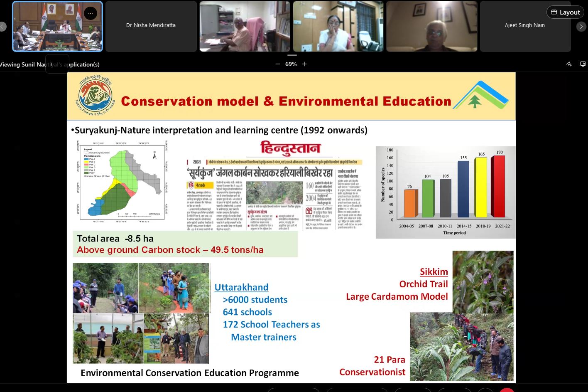Zoom out of the shared content
The image size is (588, 392).
tap(278, 64)
